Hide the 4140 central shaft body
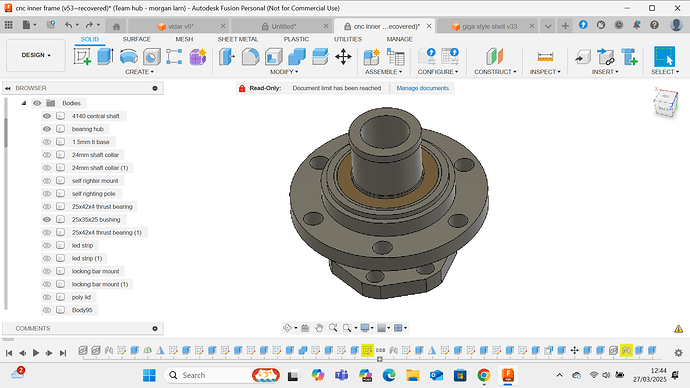 47,116
